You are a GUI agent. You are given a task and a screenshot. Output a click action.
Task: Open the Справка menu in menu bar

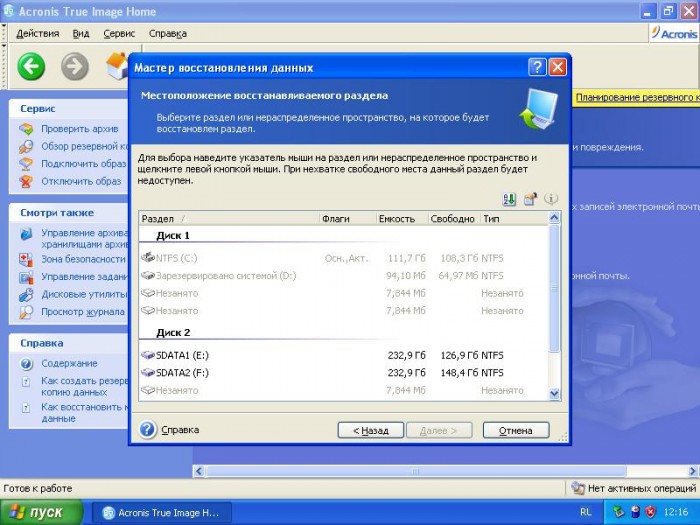pos(168,34)
